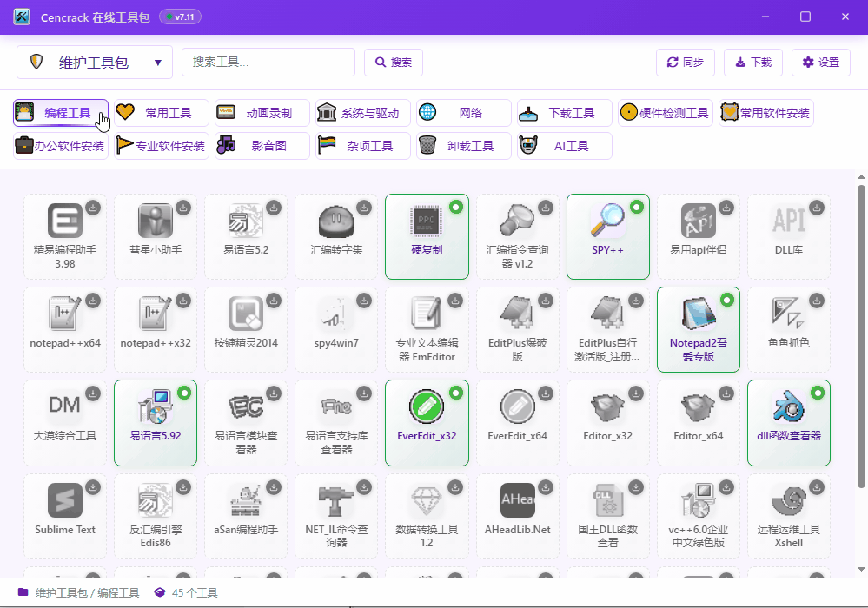
Task: Open the notepad++x32 tool
Action: coord(155,330)
